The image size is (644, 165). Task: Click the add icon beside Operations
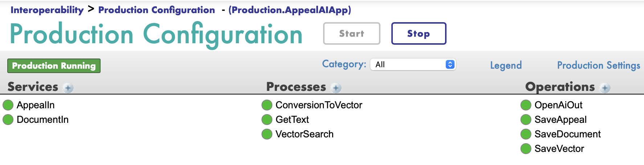(x=605, y=88)
